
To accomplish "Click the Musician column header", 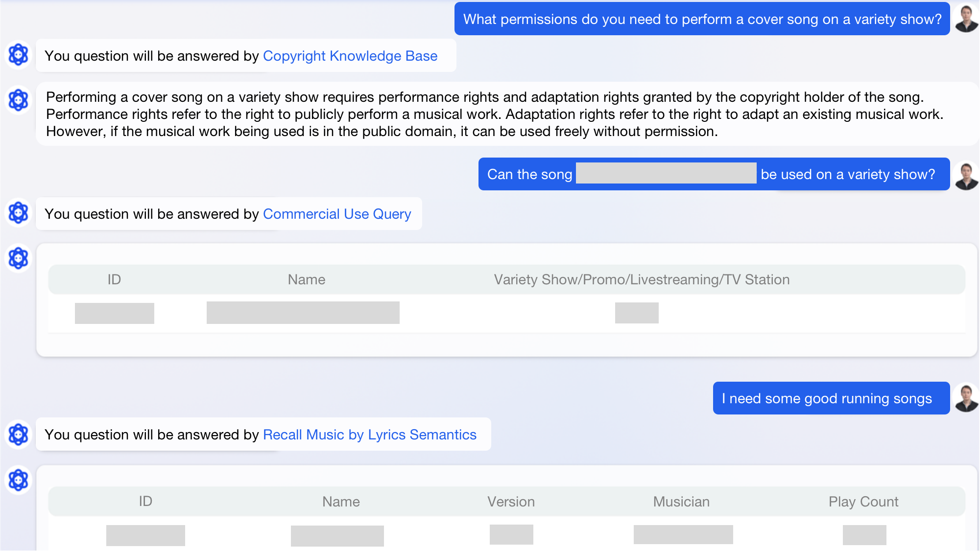I will [681, 501].
